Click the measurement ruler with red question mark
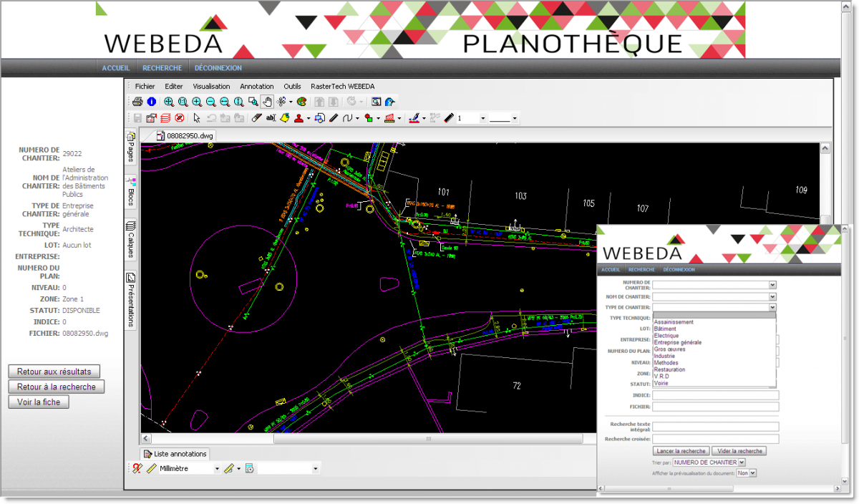This screenshot has height=504, width=859. 137,468
